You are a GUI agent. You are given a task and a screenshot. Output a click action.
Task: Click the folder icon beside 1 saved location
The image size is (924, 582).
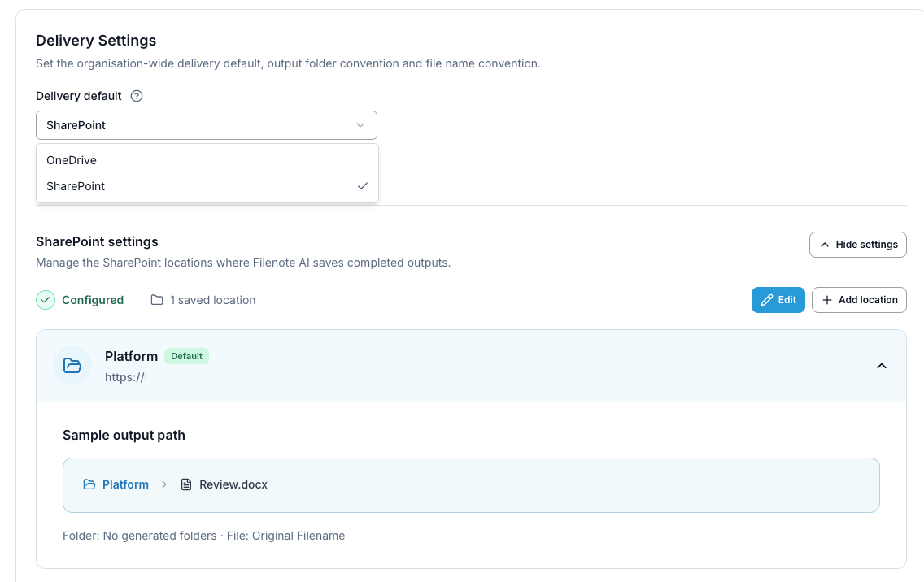[x=157, y=300]
